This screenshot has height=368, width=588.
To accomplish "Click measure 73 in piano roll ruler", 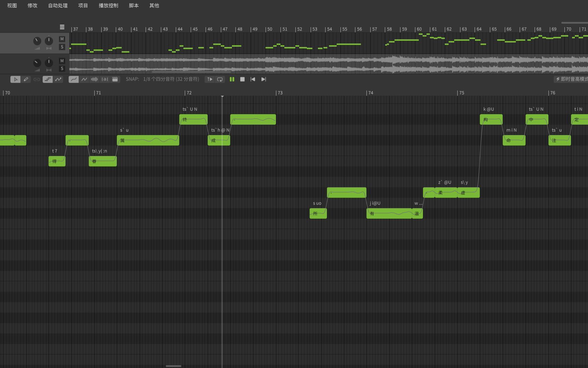I will 280,93.
